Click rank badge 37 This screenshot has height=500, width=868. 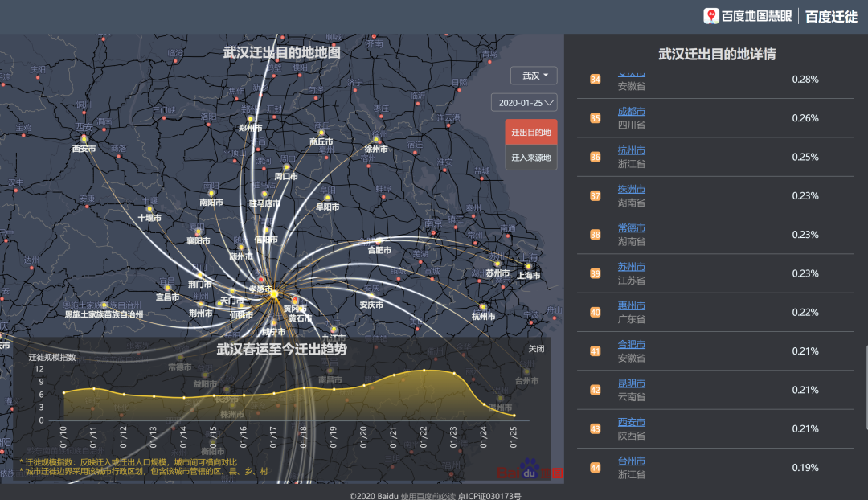coord(595,195)
